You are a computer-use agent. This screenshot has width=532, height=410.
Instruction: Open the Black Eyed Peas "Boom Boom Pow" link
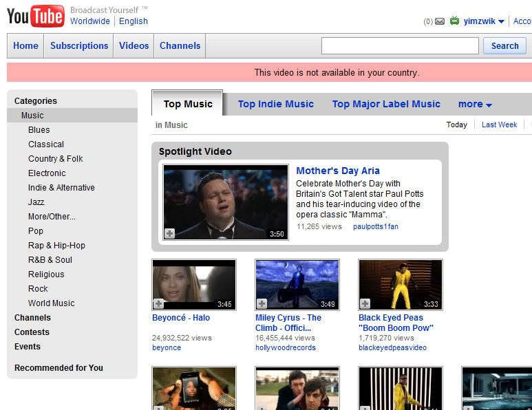click(396, 323)
